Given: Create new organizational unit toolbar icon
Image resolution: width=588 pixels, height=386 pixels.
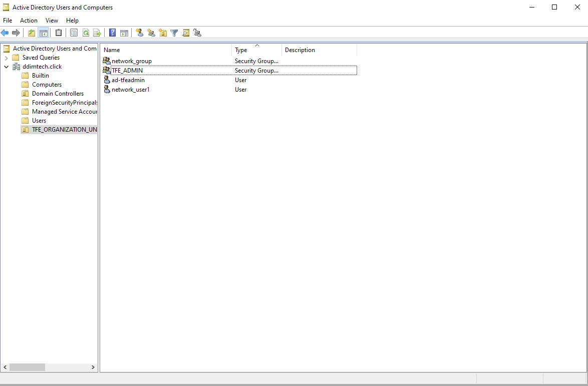Looking at the screenshot, I should pyautogui.click(x=163, y=33).
